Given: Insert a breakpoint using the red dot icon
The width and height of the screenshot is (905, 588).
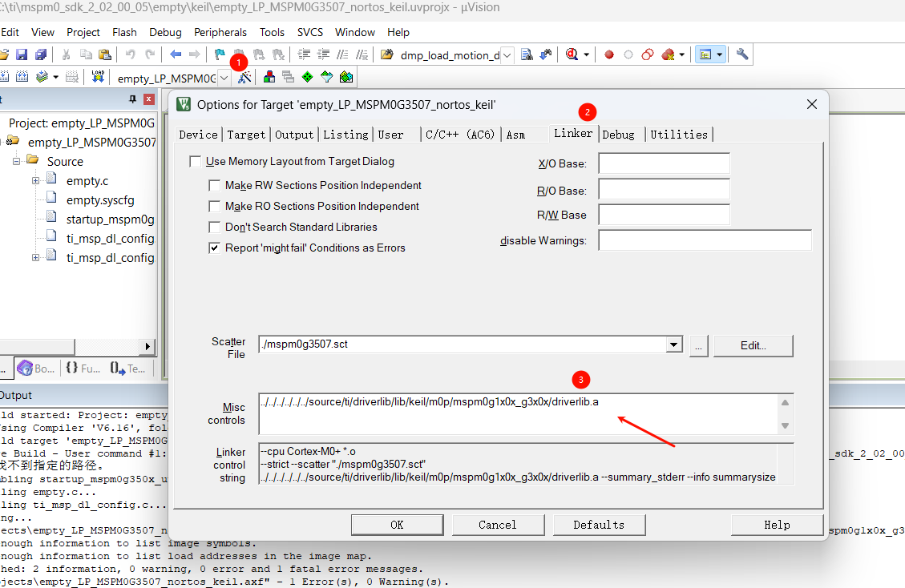Looking at the screenshot, I should point(609,54).
